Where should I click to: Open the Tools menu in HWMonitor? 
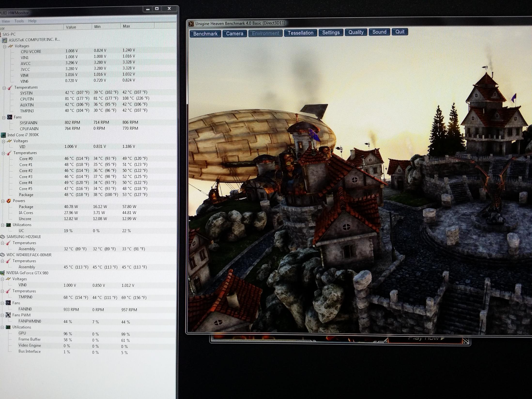[19, 21]
